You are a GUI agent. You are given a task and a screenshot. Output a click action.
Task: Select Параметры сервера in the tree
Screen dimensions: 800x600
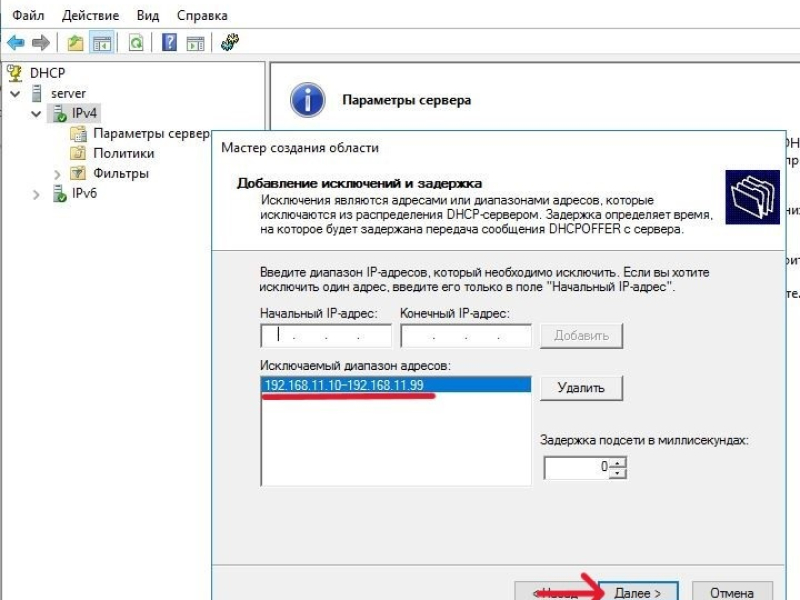tap(152, 134)
